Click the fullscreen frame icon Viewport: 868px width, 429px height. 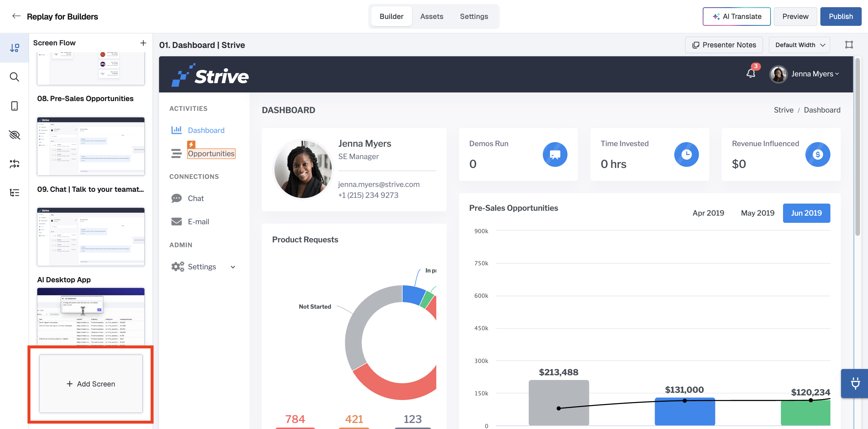click(849, 45)
